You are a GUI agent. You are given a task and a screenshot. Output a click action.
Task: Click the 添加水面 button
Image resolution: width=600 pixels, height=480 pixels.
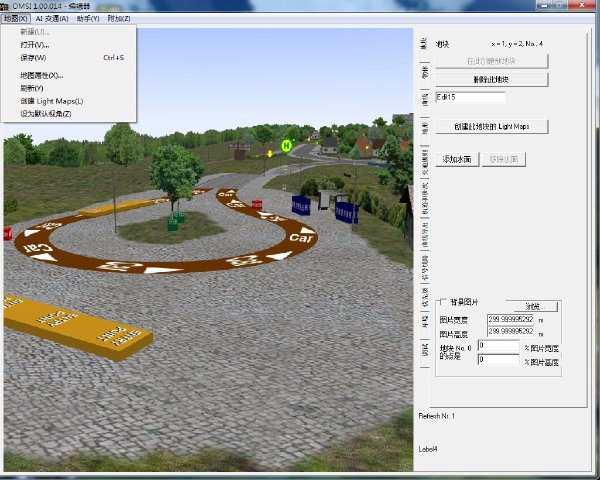457,159
